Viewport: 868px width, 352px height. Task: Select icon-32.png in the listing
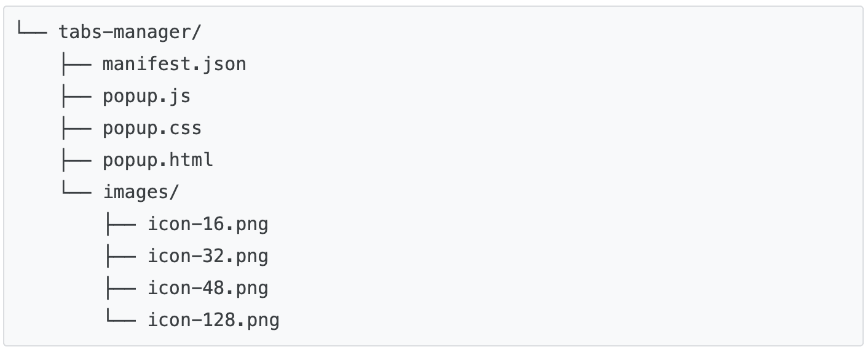[208, 256]
